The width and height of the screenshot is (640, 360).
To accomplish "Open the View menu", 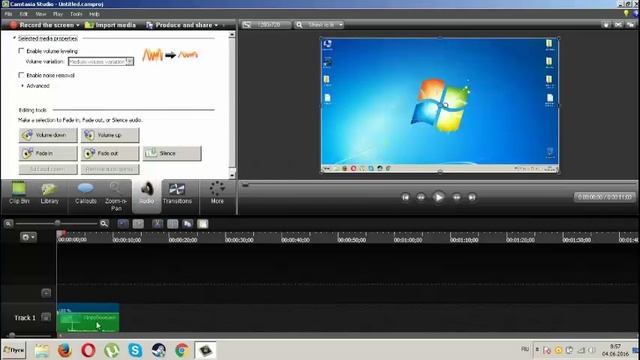I will (x=40, y=14).
